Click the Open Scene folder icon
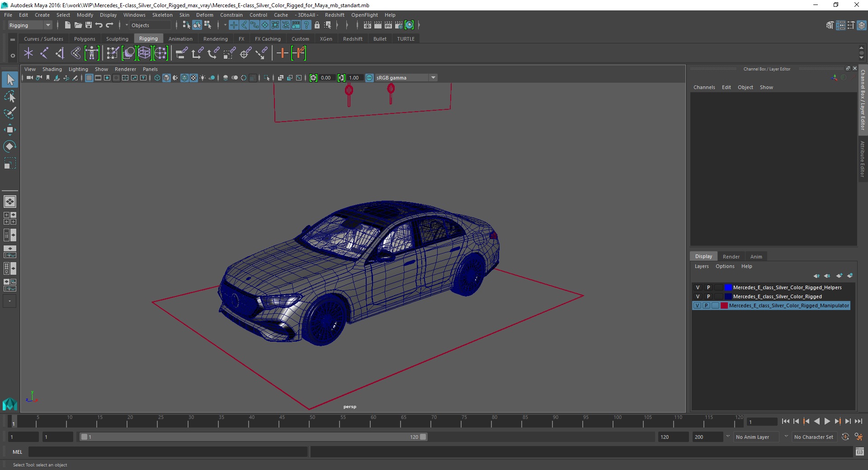 78,25
